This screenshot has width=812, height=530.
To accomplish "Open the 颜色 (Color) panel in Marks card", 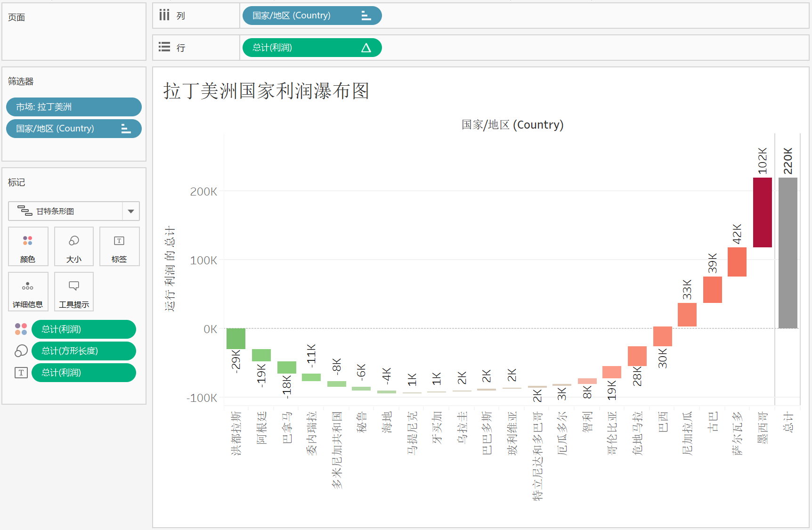I will pos(28,246).
